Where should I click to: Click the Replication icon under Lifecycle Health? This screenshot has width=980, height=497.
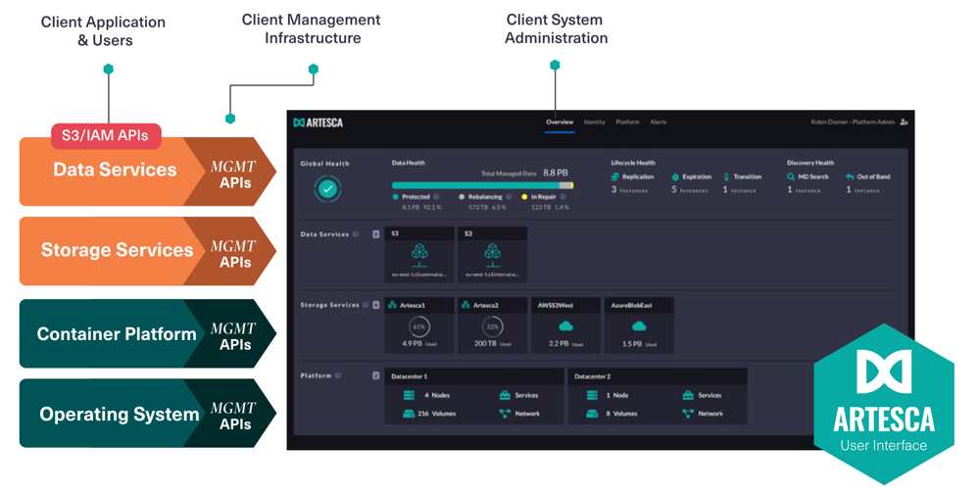click(x=615, y=176)
